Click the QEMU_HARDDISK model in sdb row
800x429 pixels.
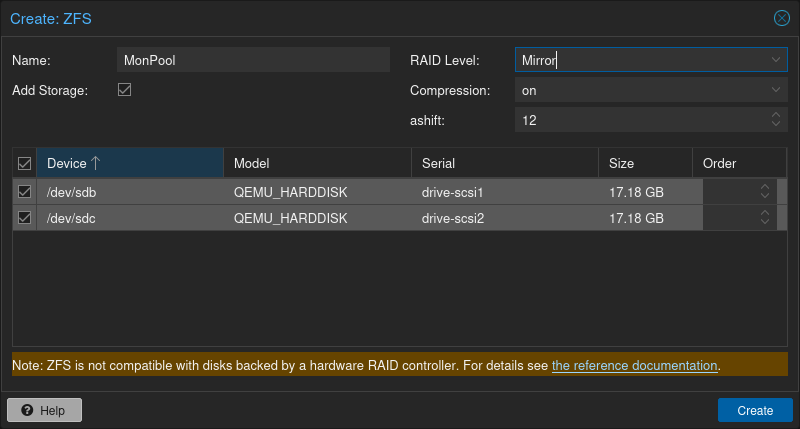coord(290,192)
